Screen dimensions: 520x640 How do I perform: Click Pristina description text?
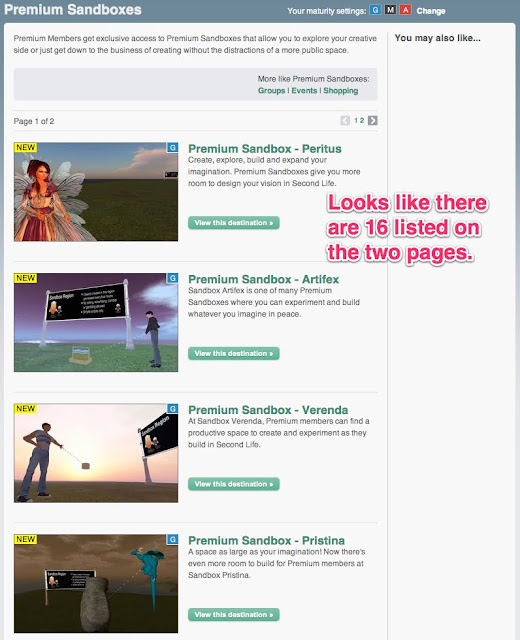coord(276,563)
